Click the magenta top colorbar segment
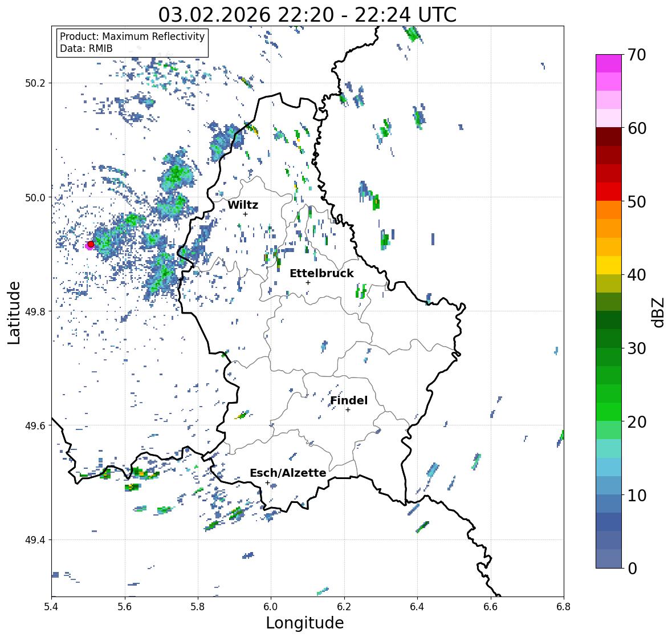 (609, 63)
